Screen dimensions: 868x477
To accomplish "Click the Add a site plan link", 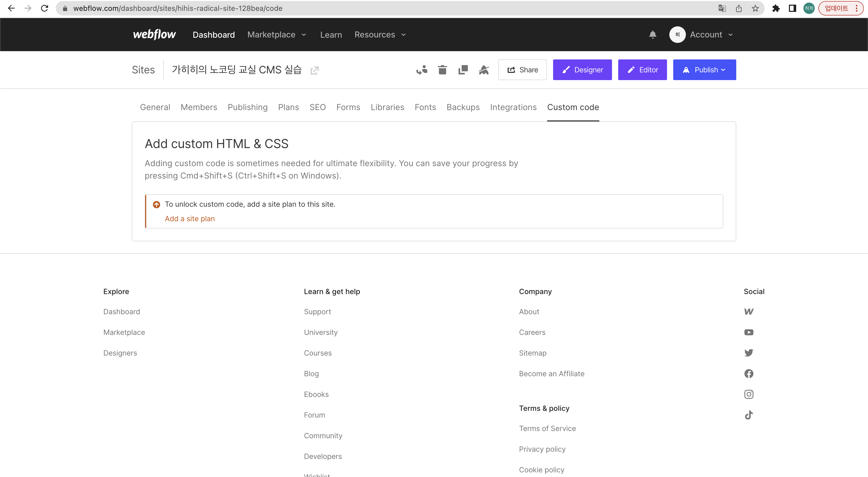I will tap(190, 218).
